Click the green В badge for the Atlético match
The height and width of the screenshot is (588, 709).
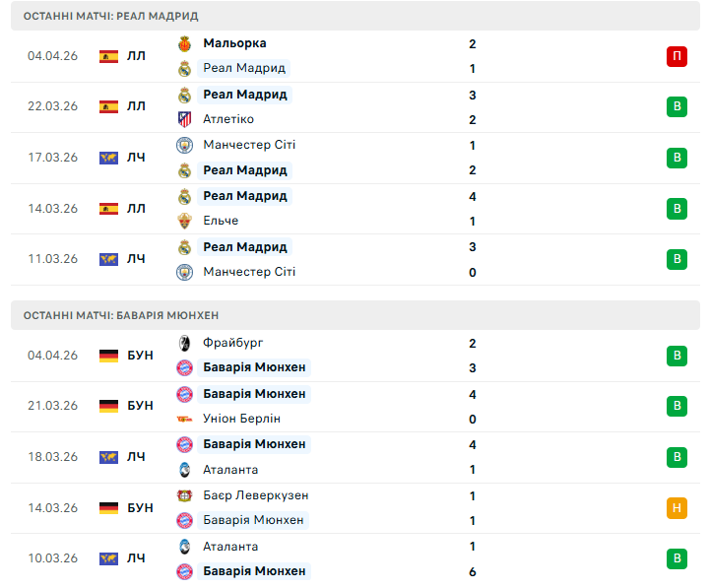[677, 106]
